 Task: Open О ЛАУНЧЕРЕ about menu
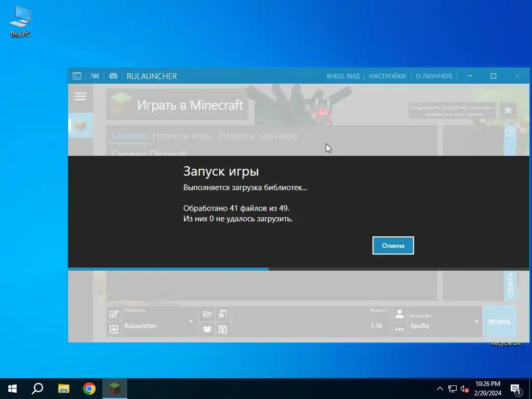434,76
